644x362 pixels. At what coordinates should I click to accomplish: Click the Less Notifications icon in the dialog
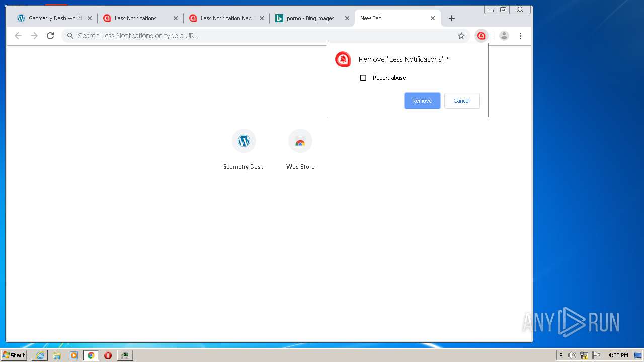tap(343, 59)
